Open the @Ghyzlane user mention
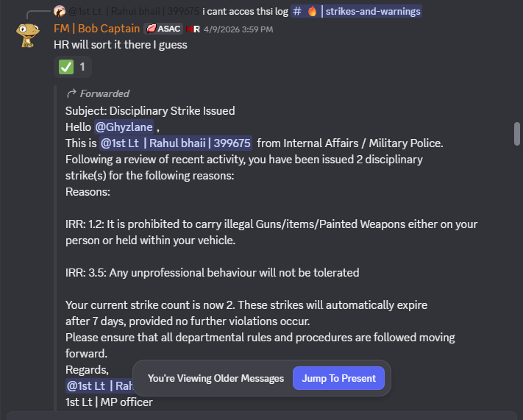Viewport: 523px width, 420px height. [124, 127]
